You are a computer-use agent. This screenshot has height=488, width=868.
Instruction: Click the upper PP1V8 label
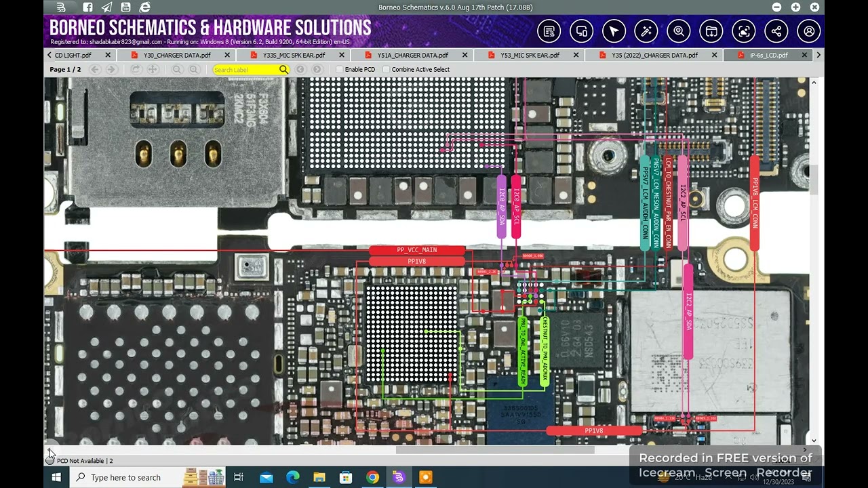tap(417, 261)
